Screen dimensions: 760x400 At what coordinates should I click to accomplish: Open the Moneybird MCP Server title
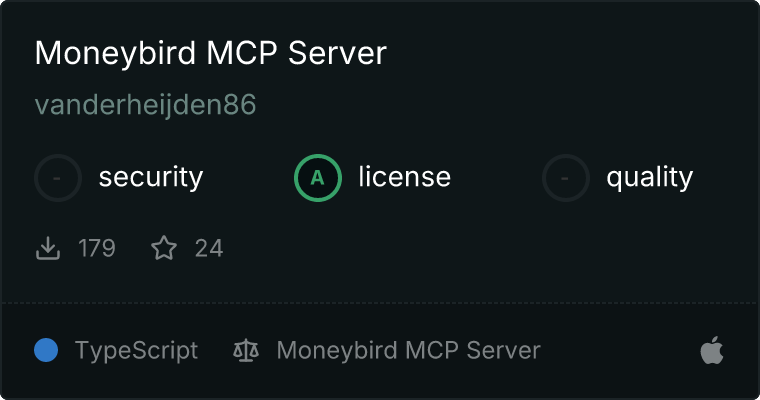(211, 53)
